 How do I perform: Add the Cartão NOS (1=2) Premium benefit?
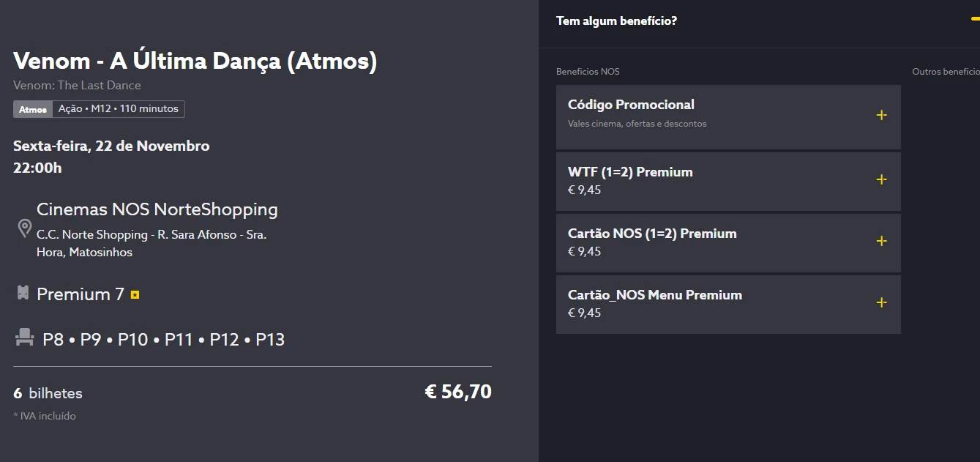pyautogui.click(x=881, y=241)
